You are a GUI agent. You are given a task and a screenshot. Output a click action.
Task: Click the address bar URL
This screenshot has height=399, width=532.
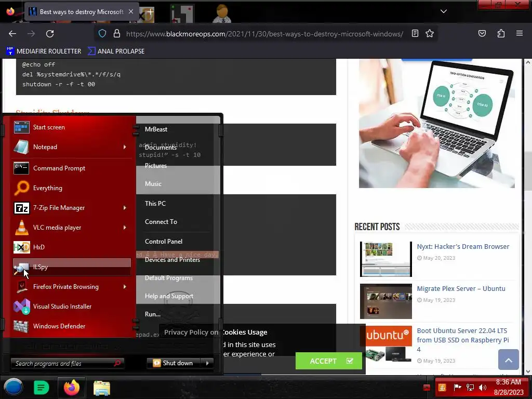[264, 34]
